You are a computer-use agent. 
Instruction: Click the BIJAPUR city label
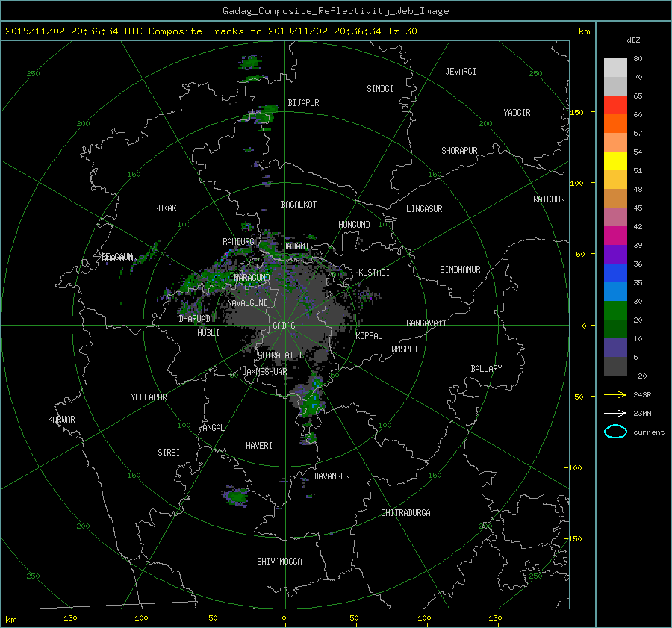point(303,103)
